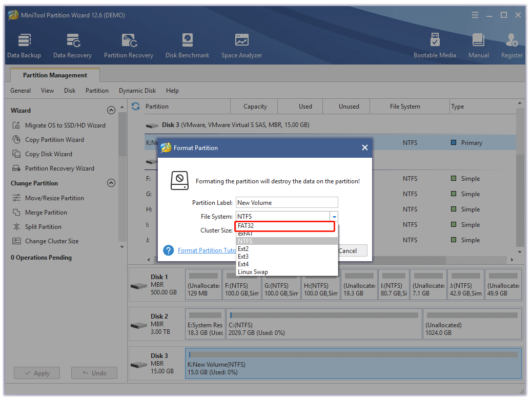This screenshot has width=532, height=401.
Task: Click the Apply button
Action: pos(37,373)
